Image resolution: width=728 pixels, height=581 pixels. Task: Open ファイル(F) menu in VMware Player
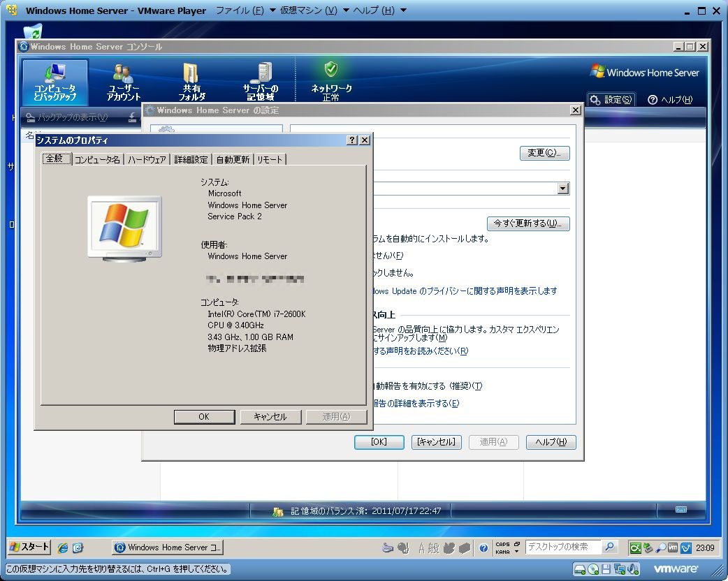coord(240,10)
